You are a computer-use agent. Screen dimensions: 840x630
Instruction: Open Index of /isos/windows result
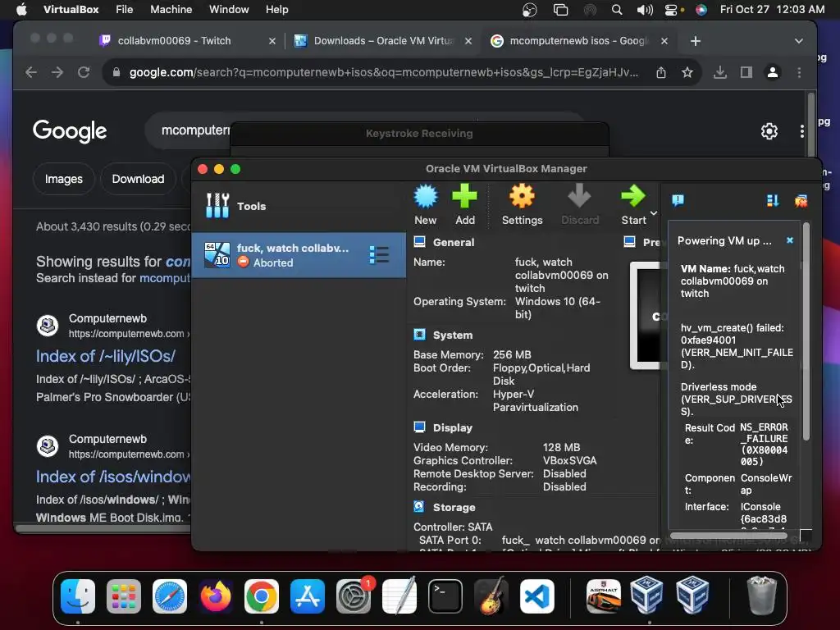pyautogui.click(x=113, y=477)
